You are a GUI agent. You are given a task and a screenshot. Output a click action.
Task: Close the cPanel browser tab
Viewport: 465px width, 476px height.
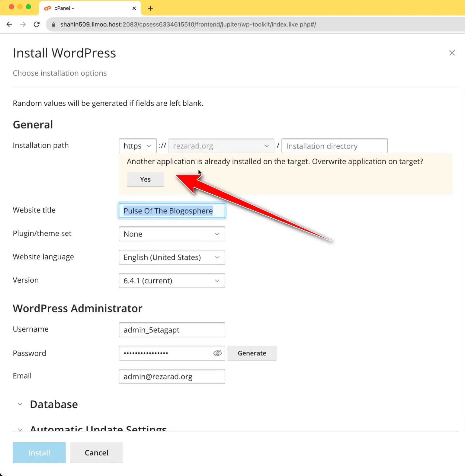click(x=134, y=8)
